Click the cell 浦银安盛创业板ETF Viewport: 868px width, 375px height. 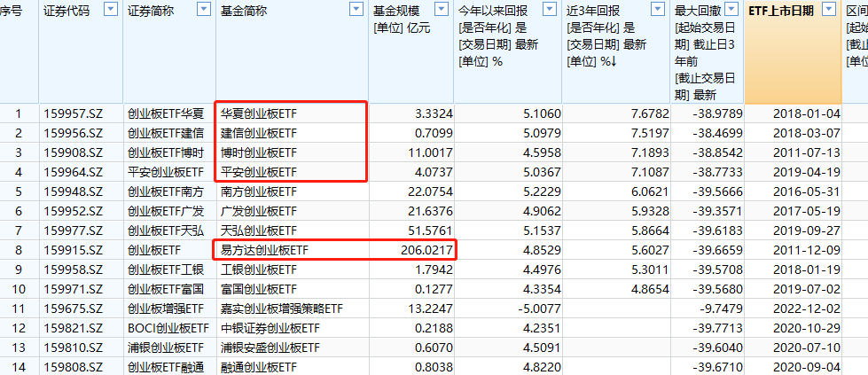293,348
